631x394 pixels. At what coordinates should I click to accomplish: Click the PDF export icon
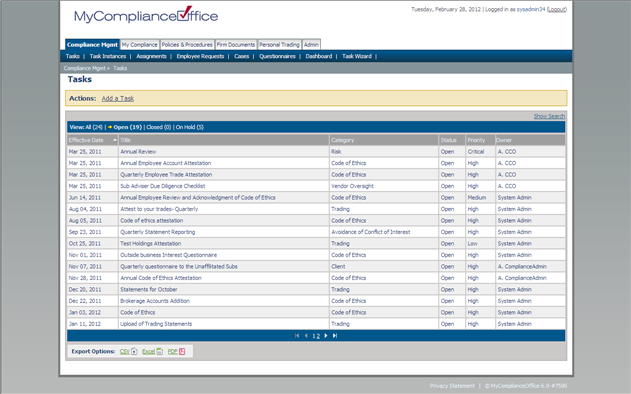(182, 351)
